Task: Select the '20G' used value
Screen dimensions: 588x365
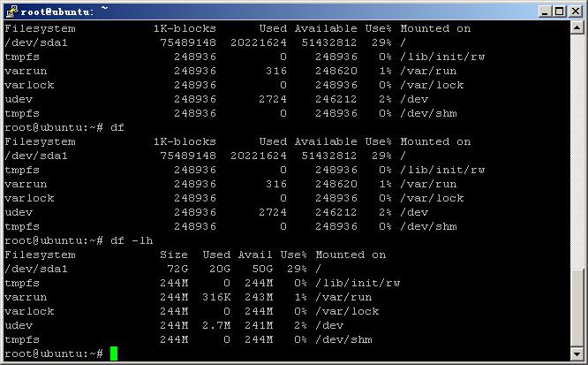Action: [x=220, y=269]
